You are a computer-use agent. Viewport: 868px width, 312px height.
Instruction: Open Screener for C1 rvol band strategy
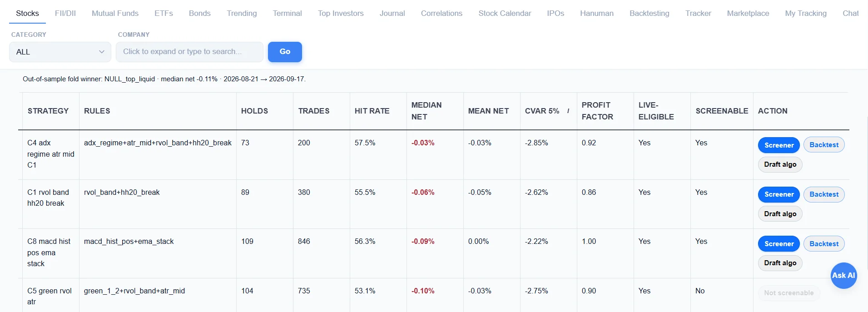(x=779, y=194)
